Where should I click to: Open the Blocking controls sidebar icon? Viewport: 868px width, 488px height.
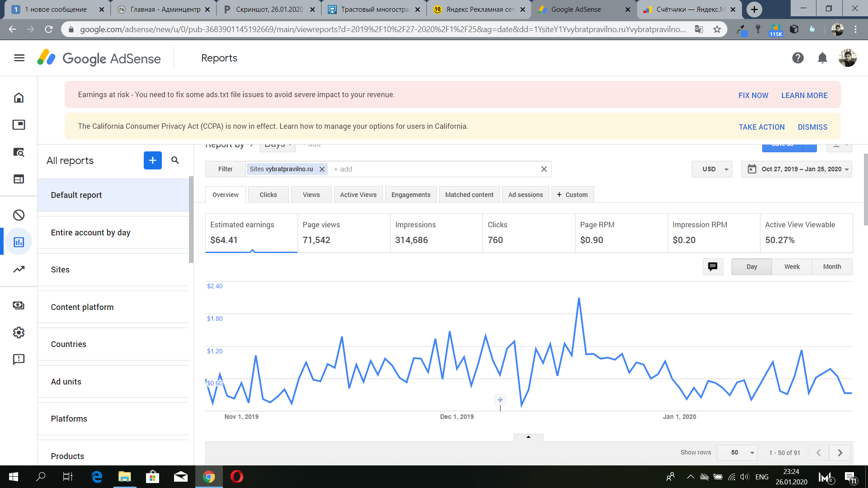(x=19, y=215)
